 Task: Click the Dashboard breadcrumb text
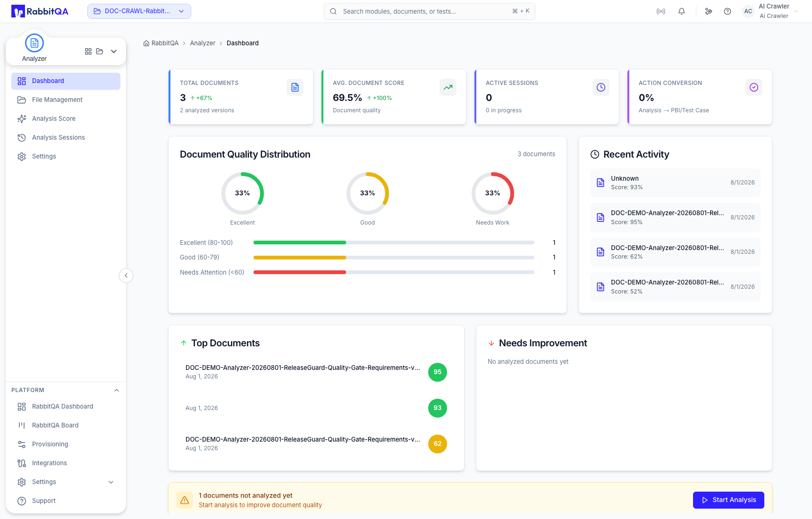click(243, 43)
